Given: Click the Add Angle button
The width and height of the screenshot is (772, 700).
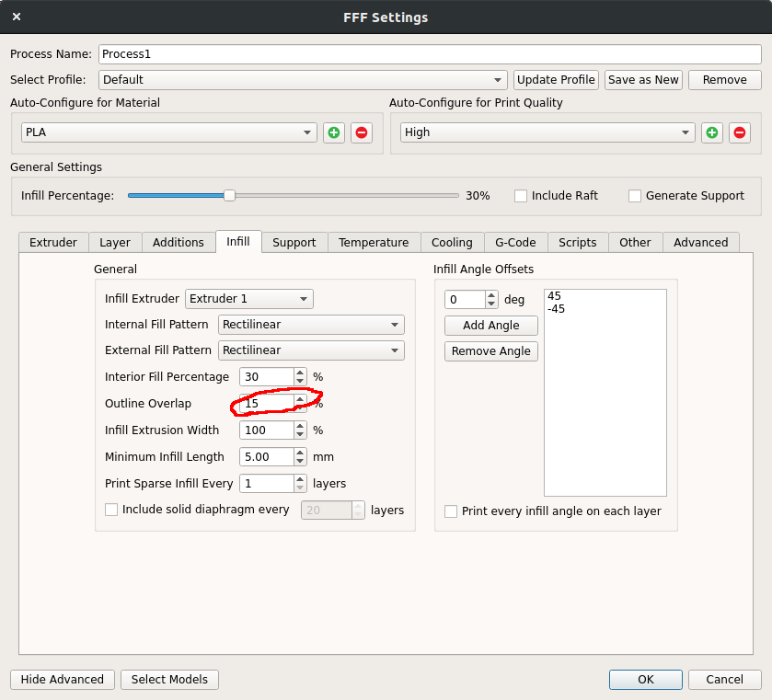Looking at the screenshot, I should click(x=490, y=326).
